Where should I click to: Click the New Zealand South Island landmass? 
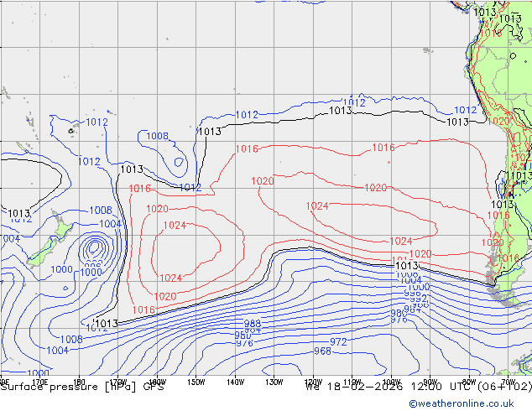click(x=43, y=252)
